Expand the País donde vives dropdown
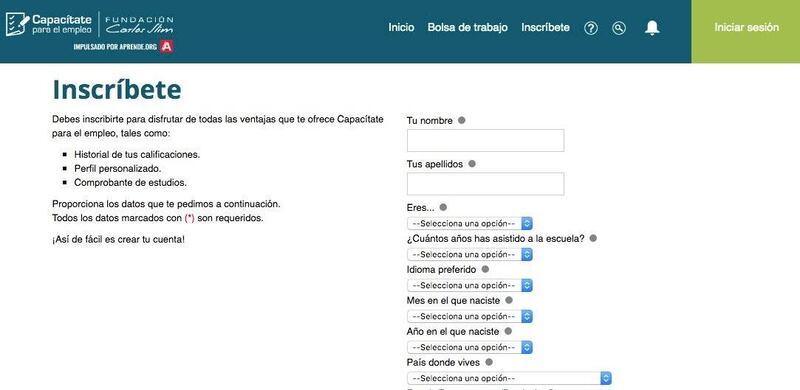The image size is (800, 390). 509,378
